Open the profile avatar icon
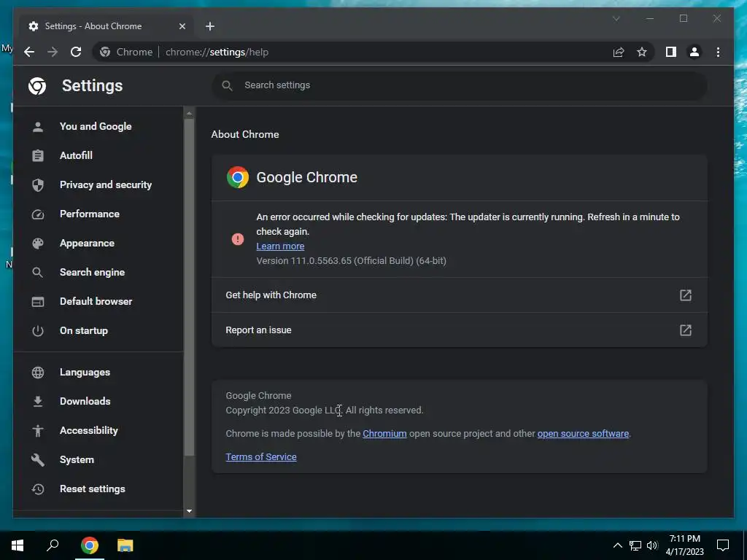The width and height of the screenshot is (747, 560). [x=694, y=52]
